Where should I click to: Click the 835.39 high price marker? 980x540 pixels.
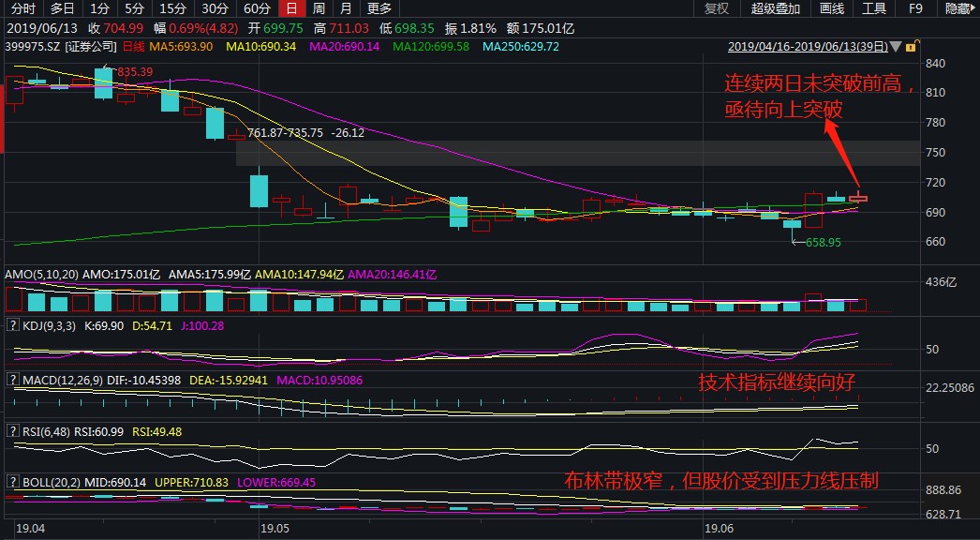tap(135, 72)
